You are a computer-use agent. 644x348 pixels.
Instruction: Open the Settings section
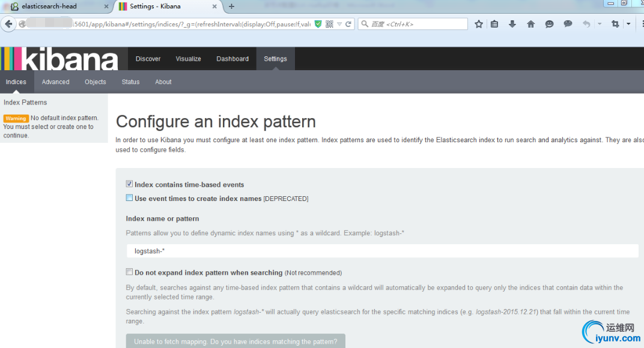[275, 59]
